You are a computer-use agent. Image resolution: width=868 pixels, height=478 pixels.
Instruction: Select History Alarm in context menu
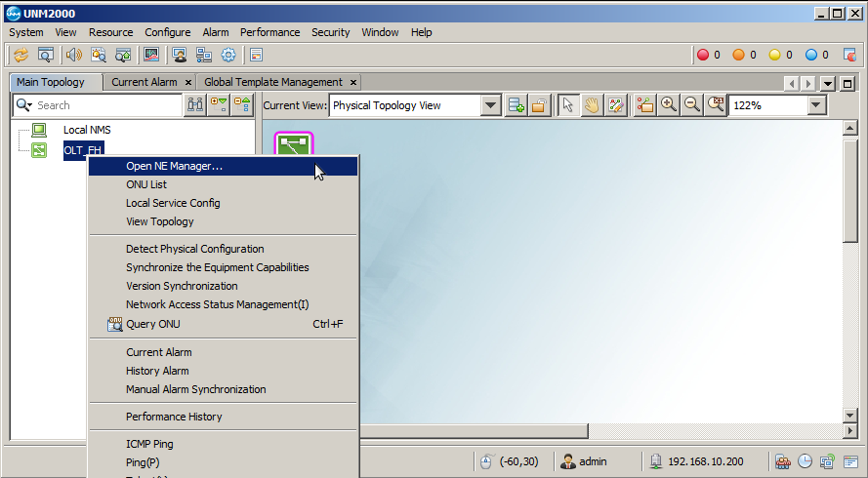click(223, 372)
